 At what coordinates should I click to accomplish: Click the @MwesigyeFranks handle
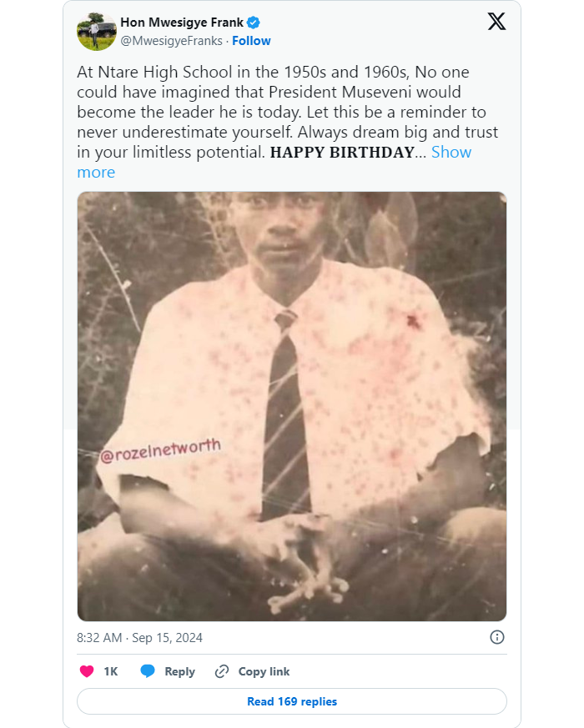173,41
